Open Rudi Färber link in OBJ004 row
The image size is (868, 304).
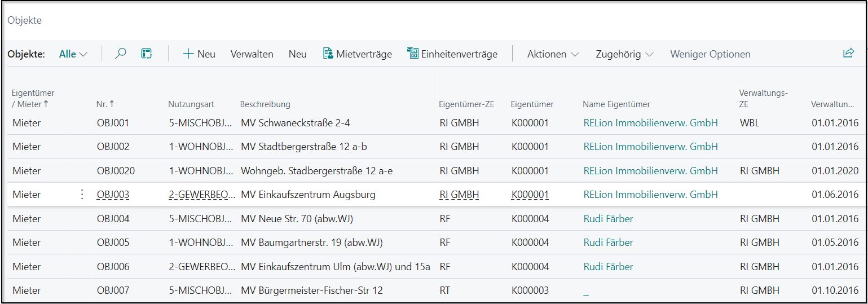coord(608,219)
